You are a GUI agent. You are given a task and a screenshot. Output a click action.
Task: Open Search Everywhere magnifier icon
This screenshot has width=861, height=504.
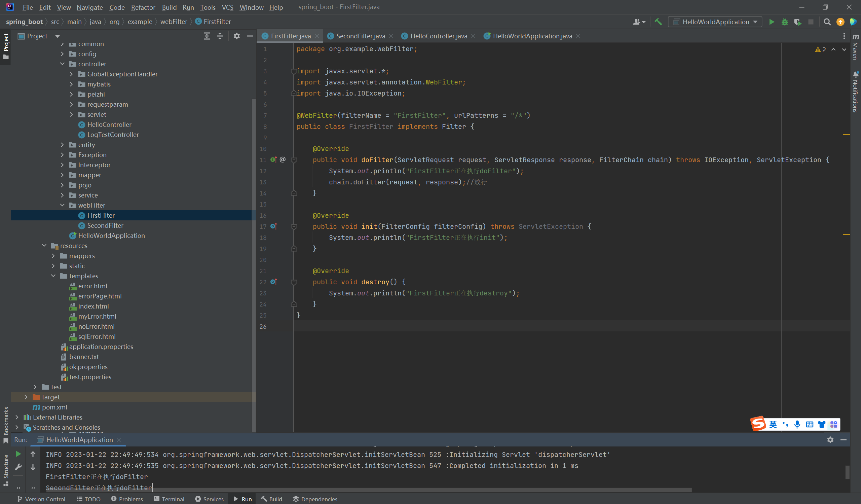pos(827,22)
